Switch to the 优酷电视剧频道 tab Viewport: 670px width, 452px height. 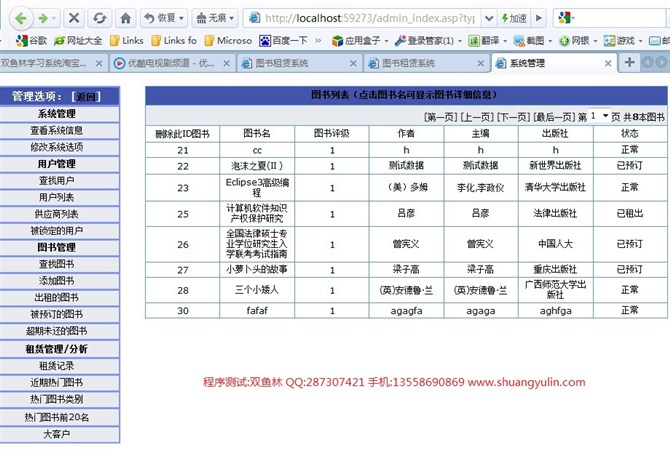(171, 63)
